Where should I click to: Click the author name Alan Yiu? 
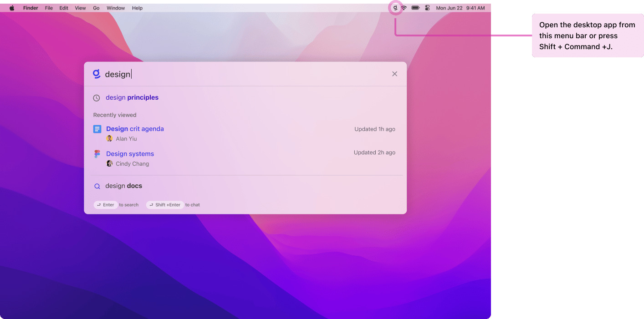tap(126, 139)
